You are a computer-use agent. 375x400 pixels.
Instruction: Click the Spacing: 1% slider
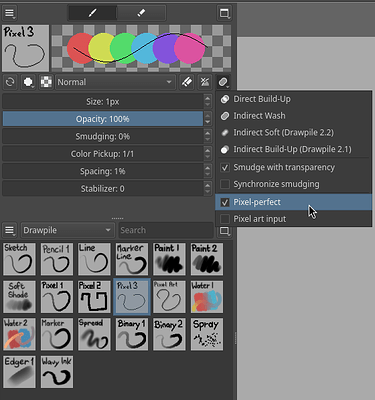click(x=103, y=171)
